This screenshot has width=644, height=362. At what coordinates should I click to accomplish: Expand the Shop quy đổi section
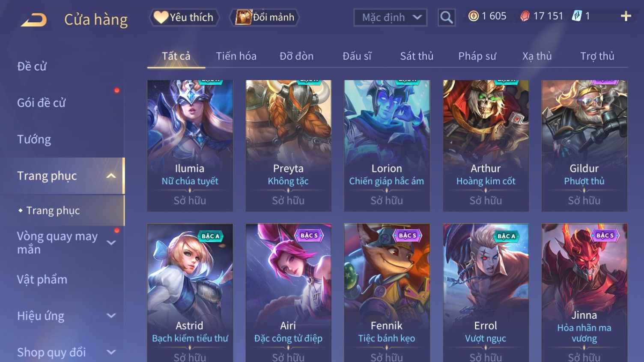point(111,352)
